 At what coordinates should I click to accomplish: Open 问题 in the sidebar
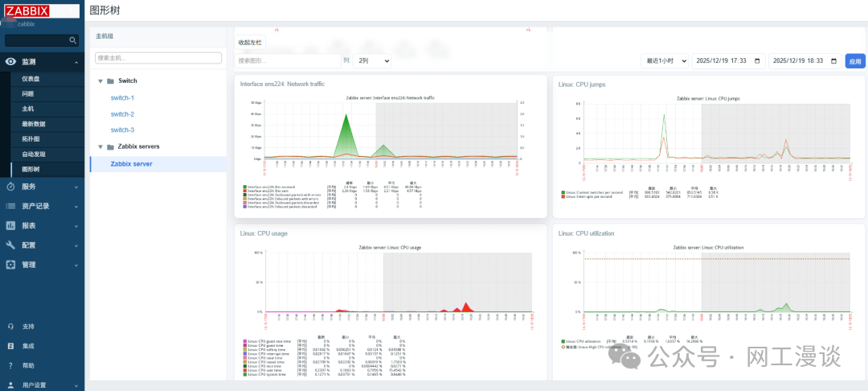tap(27, 93)
